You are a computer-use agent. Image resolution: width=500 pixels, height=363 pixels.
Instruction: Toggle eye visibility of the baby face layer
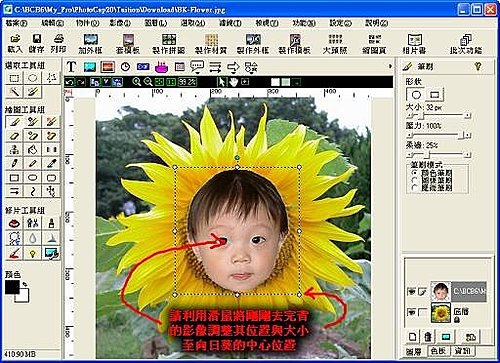pos(411,292)
